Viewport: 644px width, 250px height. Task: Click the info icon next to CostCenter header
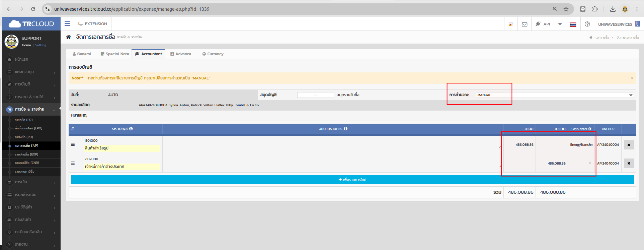click(x=590, y=129)
